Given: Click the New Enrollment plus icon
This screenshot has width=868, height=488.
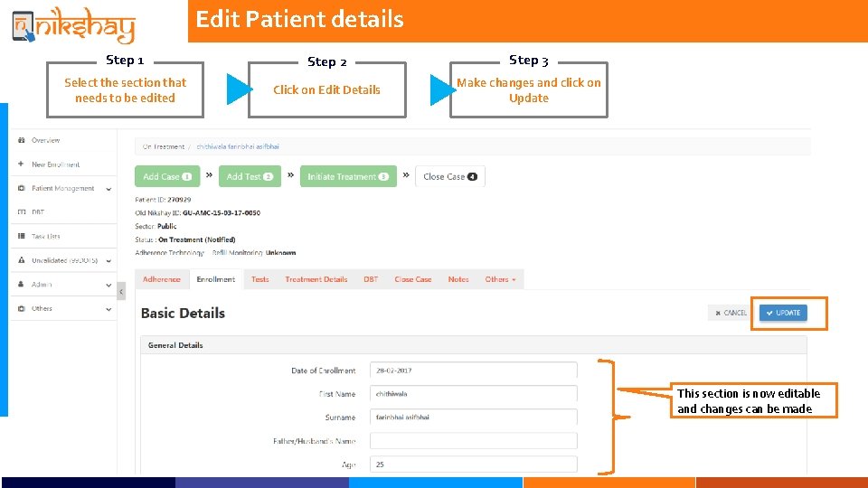Looking at the screenshot, I should tap(21, 164).
